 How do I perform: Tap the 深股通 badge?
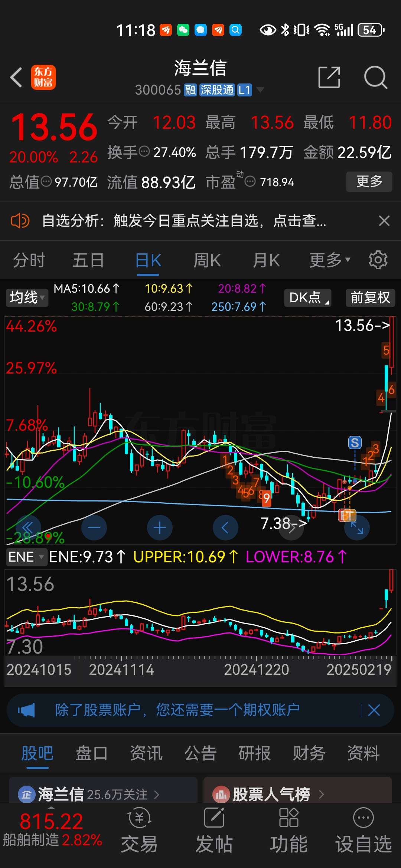(217, 90)
